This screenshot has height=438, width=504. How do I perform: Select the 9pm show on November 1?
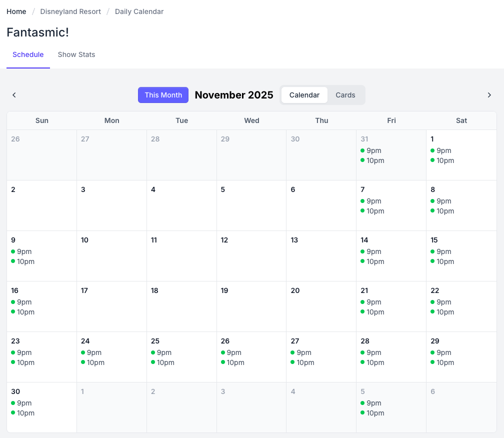tap(443, 150)
